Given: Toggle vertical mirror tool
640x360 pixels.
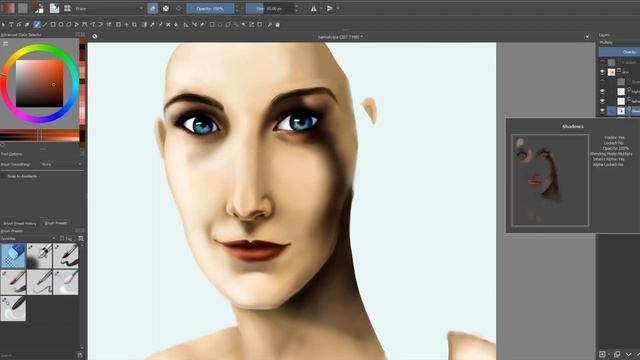Looking at the screenshot, I should tap(330, 8).
